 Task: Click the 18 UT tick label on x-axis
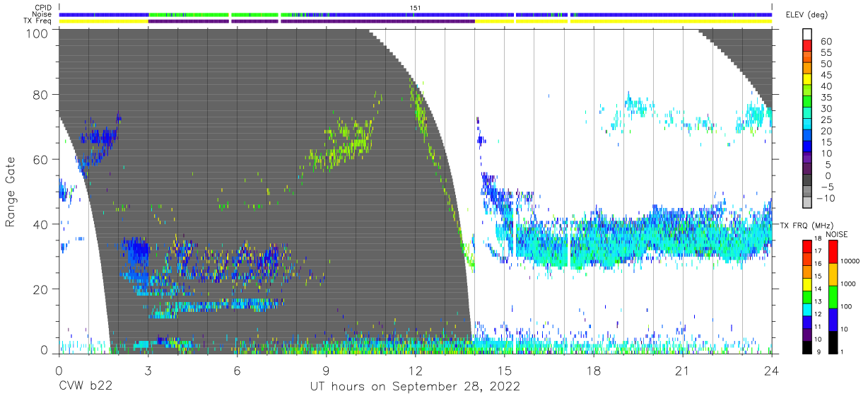(594, 371)
